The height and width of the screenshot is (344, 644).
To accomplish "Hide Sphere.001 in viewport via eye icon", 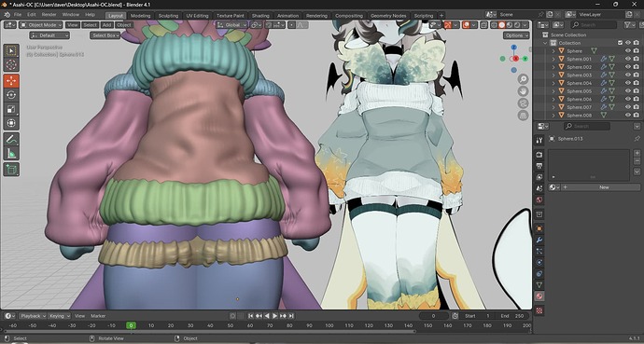I will click(x=627, y=59).
